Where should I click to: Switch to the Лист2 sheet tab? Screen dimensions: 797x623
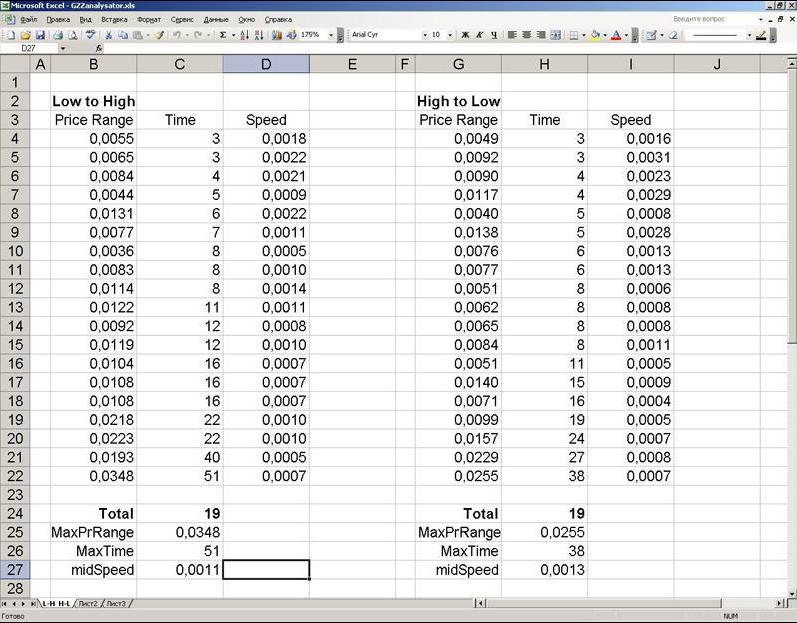click(x=90, y=604)
